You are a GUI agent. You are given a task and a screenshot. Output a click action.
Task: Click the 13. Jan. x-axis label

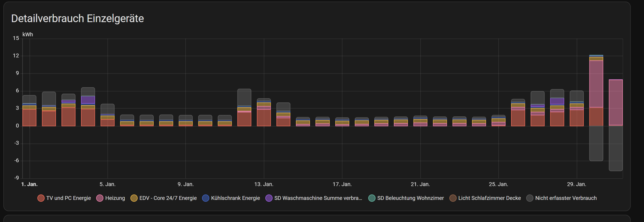point(264,184)
